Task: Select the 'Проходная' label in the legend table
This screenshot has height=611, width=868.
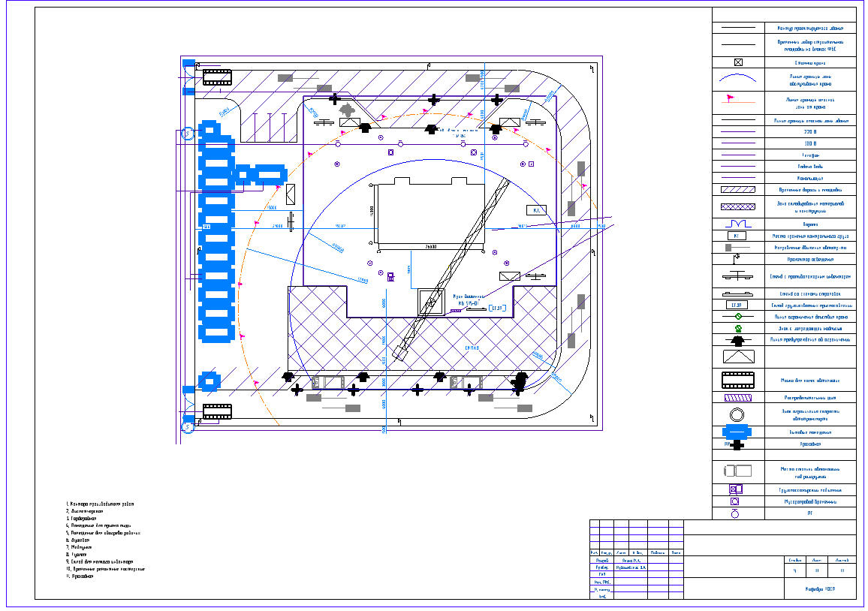Action: tap(810, 444)
